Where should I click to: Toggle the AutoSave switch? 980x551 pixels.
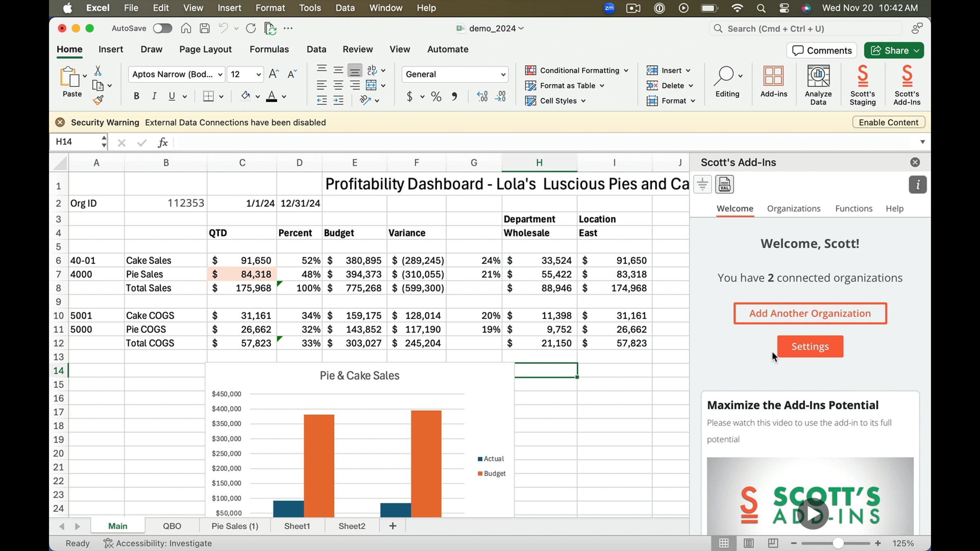(x=162, y=28)
